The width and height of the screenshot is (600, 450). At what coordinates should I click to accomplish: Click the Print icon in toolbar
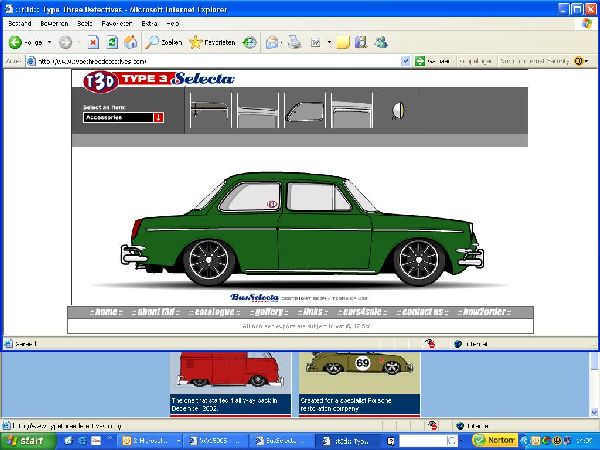click(294, 43)
